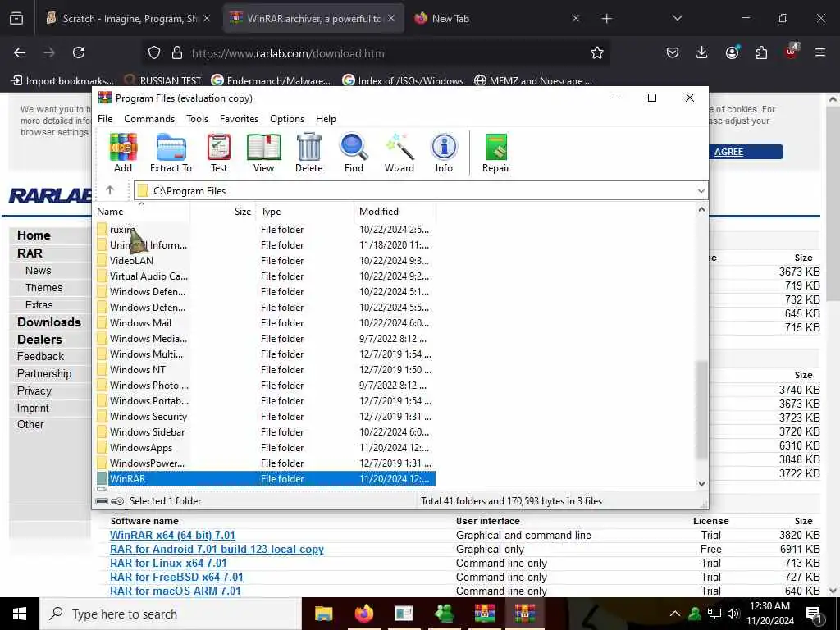Viewport: 840px width, 630px height.
Task: Select the highlighted WinRAR folder row
Action: (266, 478)
